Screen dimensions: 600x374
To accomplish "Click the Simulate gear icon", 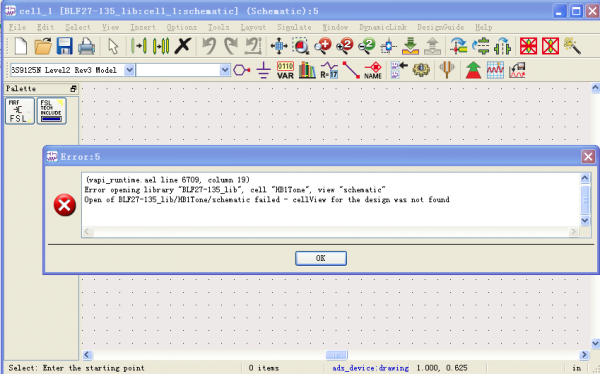I will [x=421, y=70].
